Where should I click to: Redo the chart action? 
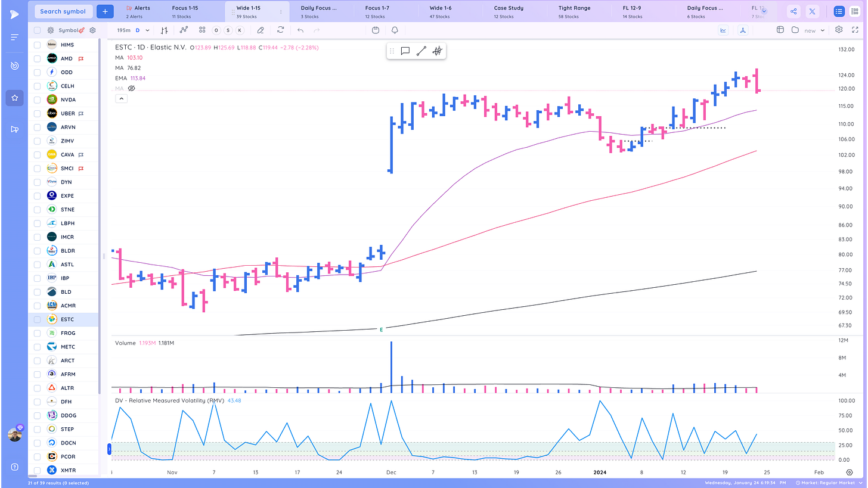click(x=317, y=30)
